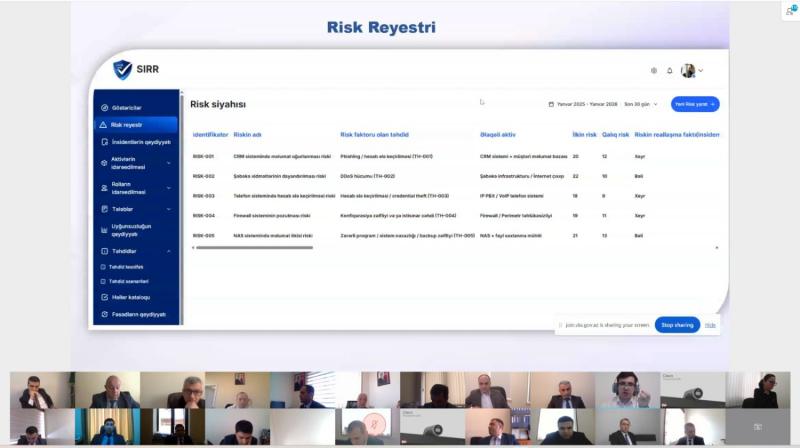
Task: Click the SIRR shield logo
Action: tap(122, 69)
